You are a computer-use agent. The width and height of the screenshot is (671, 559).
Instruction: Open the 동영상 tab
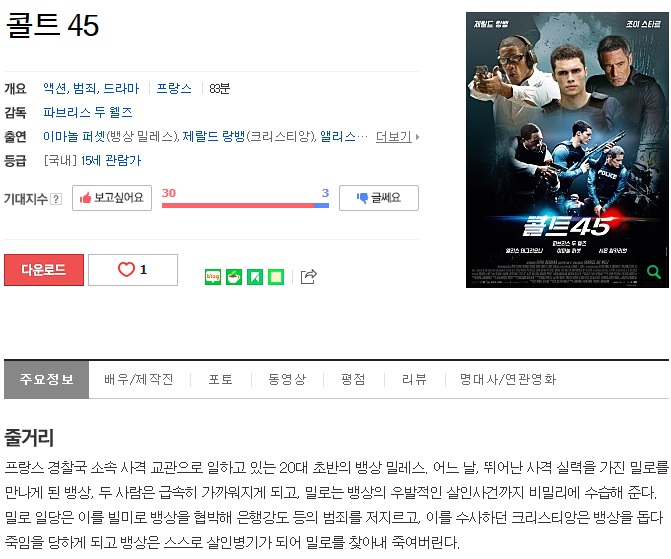[287, 379]
